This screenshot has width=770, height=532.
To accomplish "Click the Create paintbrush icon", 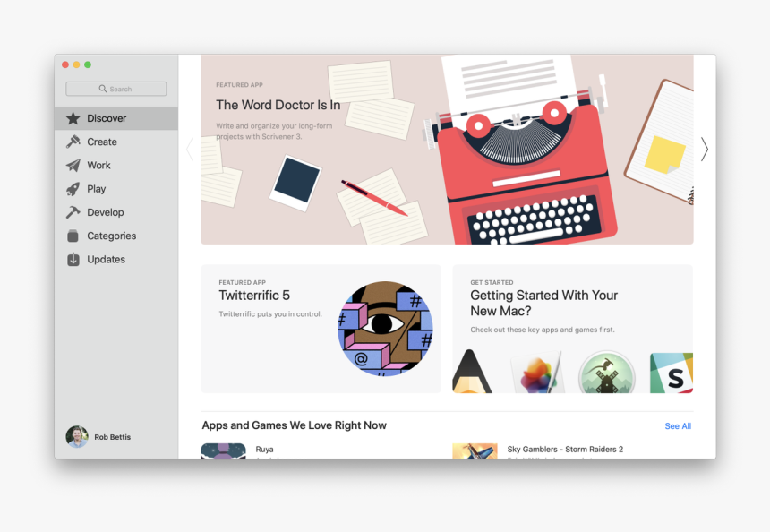I will [x=73, y=142].
